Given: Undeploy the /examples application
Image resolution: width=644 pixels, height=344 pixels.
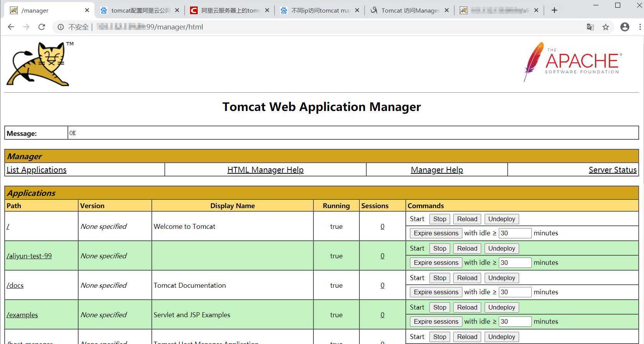Looking at the screenshot, I should click(501, 307).
